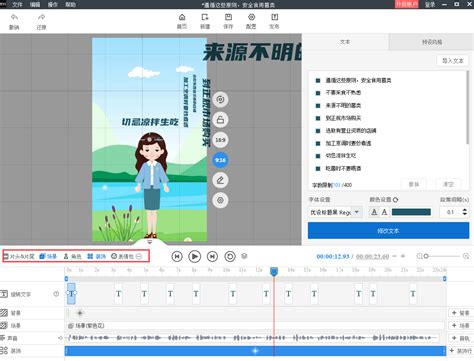
Task: Click the 清空 clear button
Action: pos(448,184)
